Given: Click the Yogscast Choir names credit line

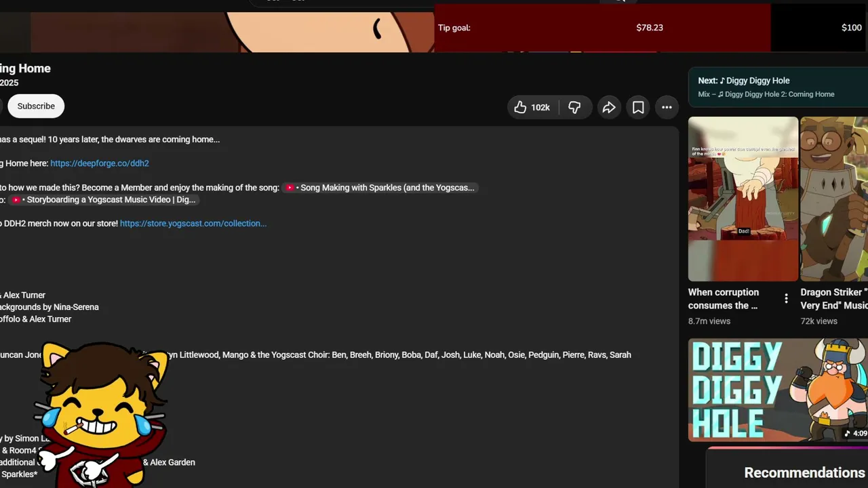Looking at the screenshot, I should 315,355.
